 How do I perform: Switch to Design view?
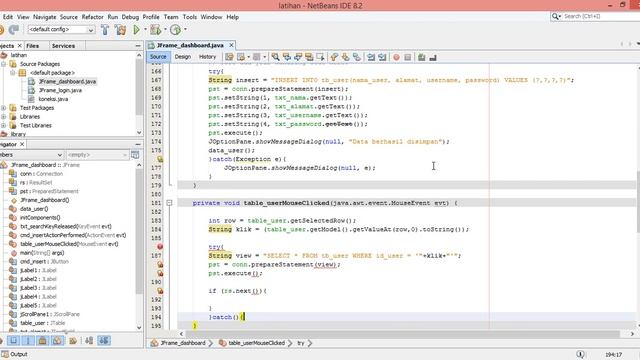182,57
